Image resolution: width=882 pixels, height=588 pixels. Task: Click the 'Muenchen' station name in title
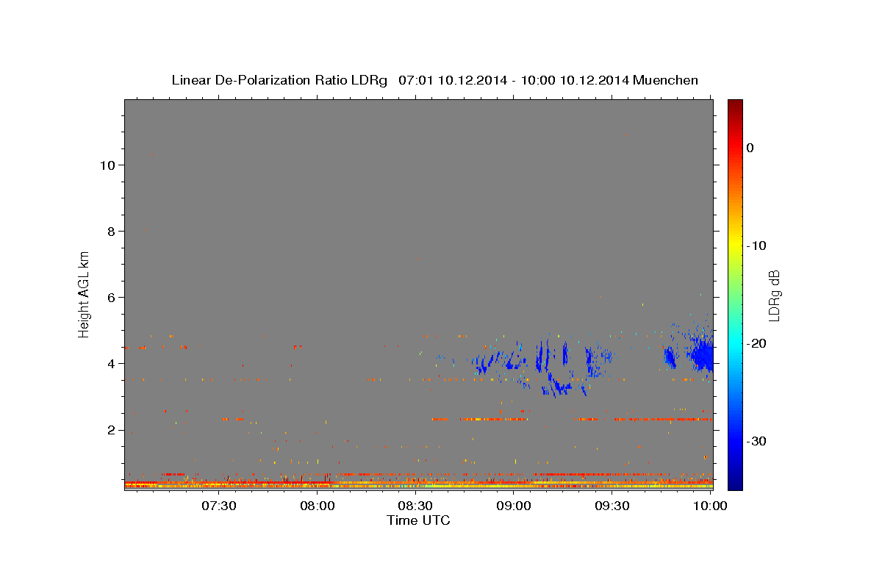664,80
